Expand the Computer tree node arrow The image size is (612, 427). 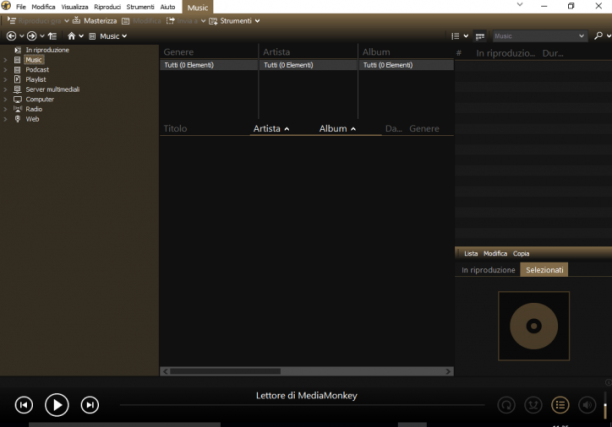tap(5, 99)
